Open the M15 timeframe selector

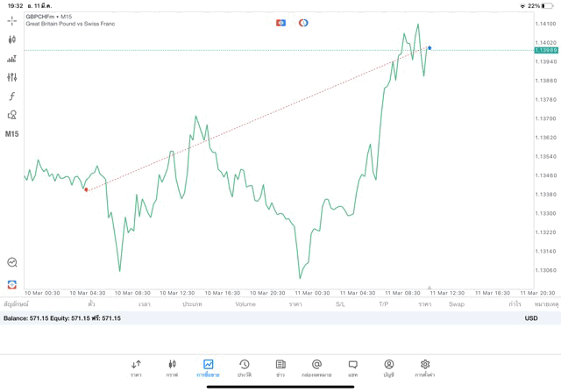click(12, 134)
